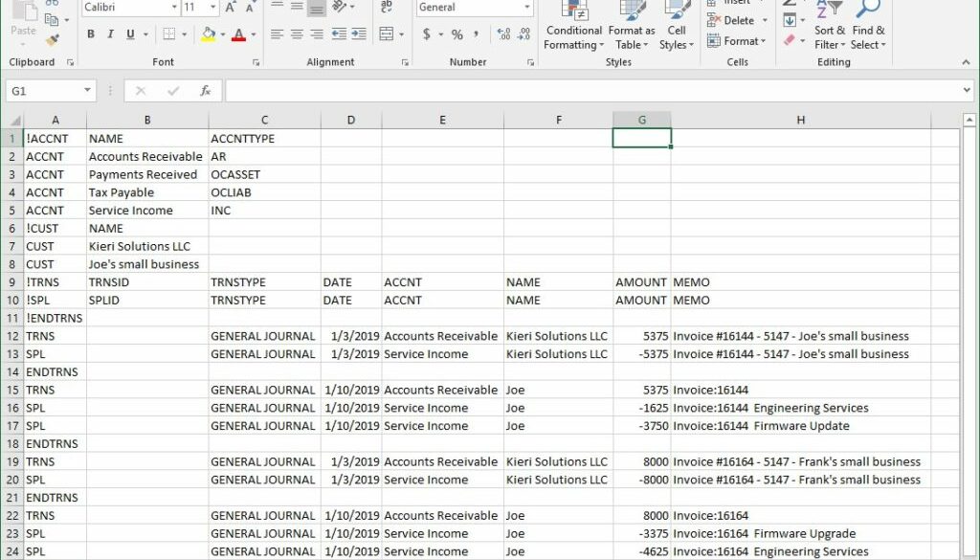The width and height of the screenshot is (980, 560).
Task: Open the Format cells menu in Cells group
Action: pyautogui.click(x=737, y=41)
